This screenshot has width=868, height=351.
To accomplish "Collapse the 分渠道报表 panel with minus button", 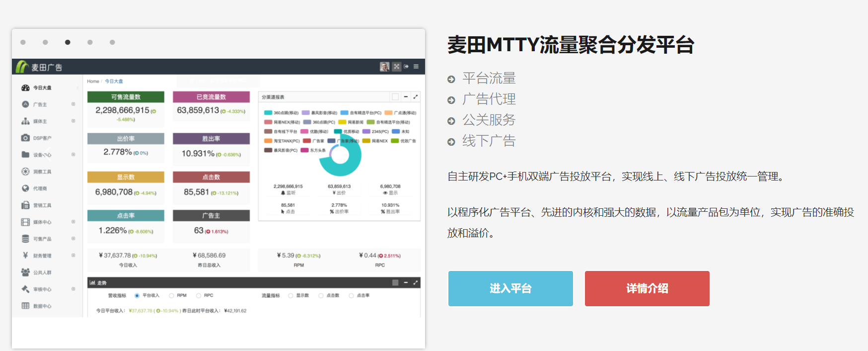I will pos(406,97).
